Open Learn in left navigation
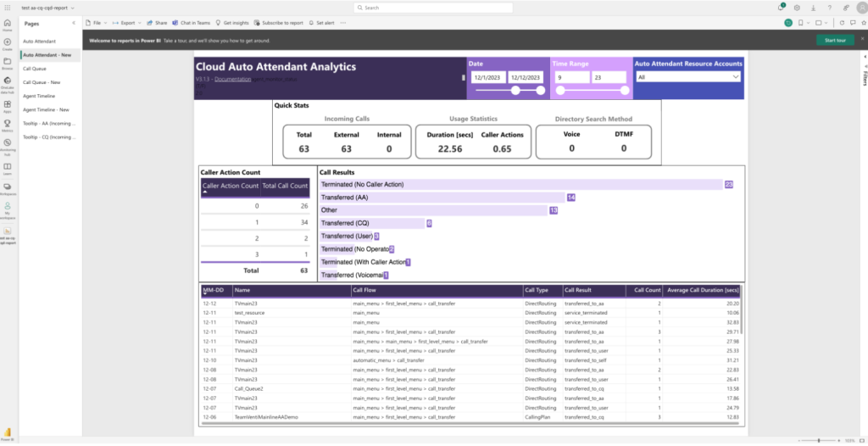Screen dimensions: 868x446 (x=7, y=169)
